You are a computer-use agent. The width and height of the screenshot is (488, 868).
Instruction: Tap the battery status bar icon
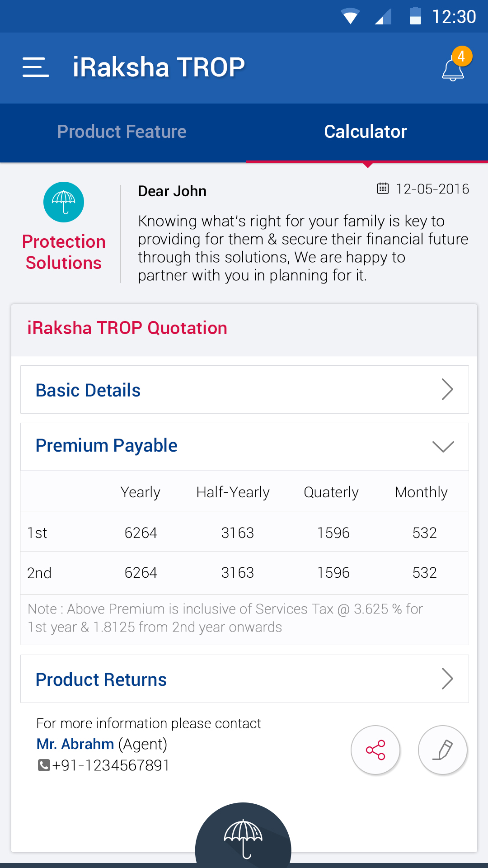point(415,16)
